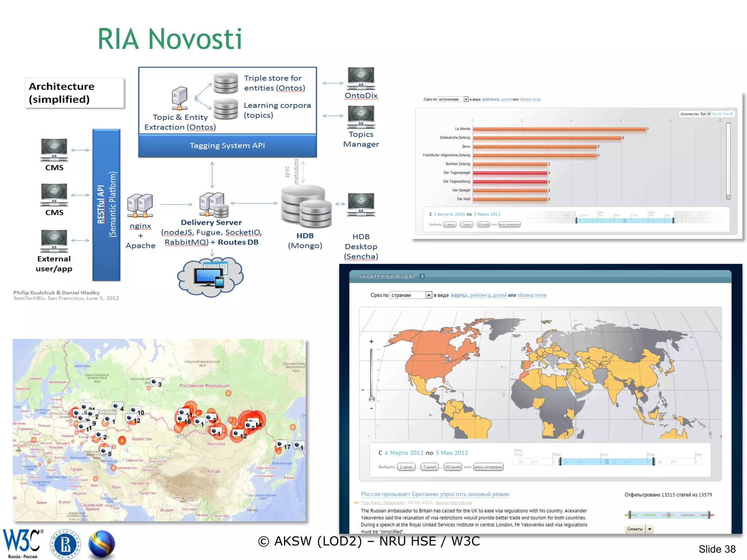Screen dimensions: 747x560
Task: Click the map zoom in plus
Action: coord(371,342)
